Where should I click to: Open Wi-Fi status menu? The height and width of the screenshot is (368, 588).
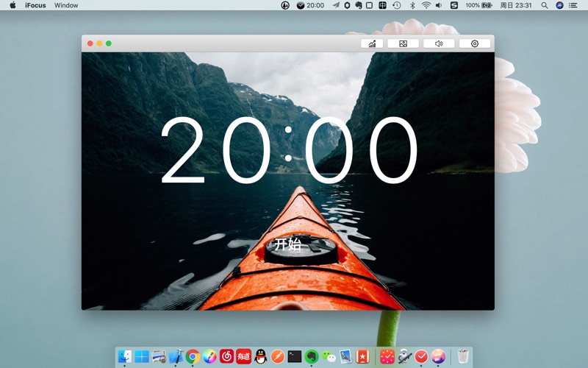click(x=426, y=5)
